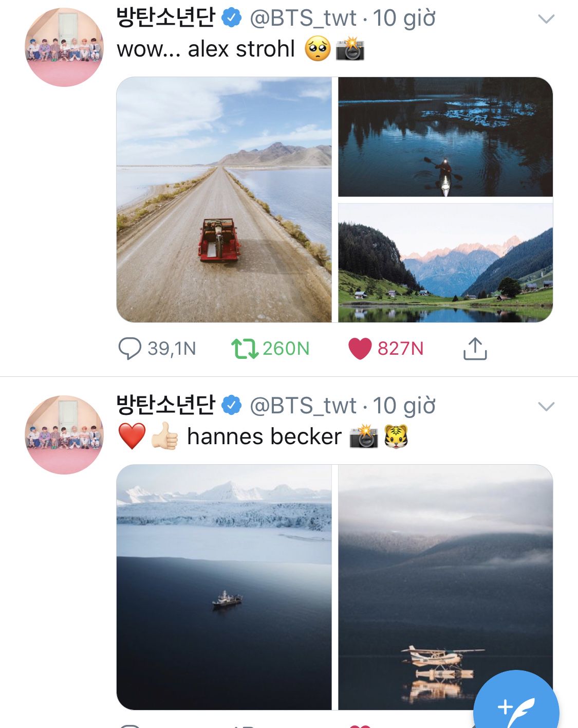Unlike the alex strohl tweet heart
The height and width of the screenshot is (728, 578).
tap(360, 349)
